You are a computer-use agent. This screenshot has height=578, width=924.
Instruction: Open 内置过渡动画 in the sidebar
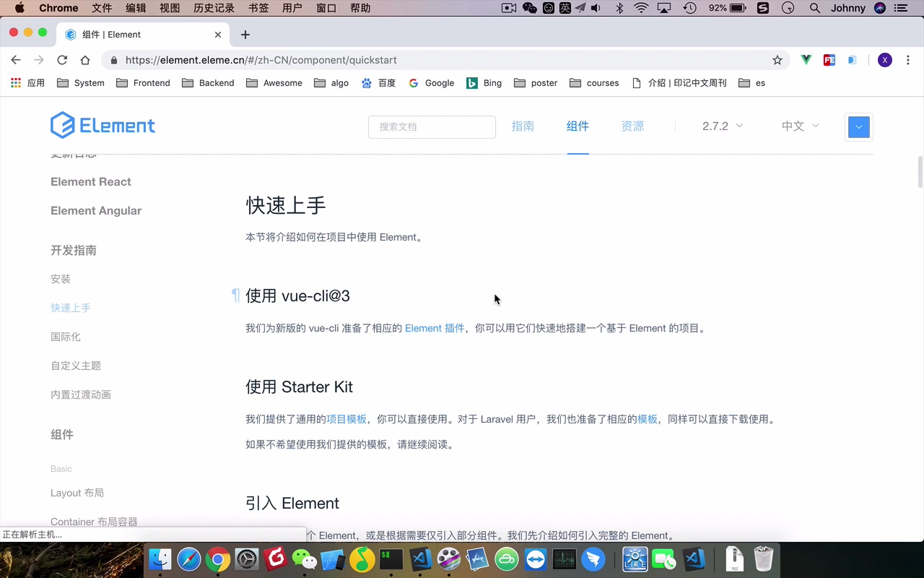81,394
